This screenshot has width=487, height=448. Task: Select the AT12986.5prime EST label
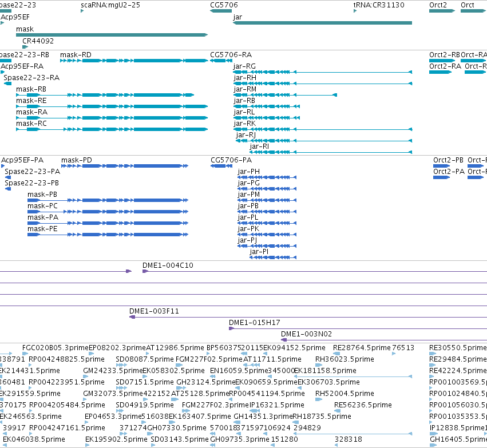pos(175,348)
